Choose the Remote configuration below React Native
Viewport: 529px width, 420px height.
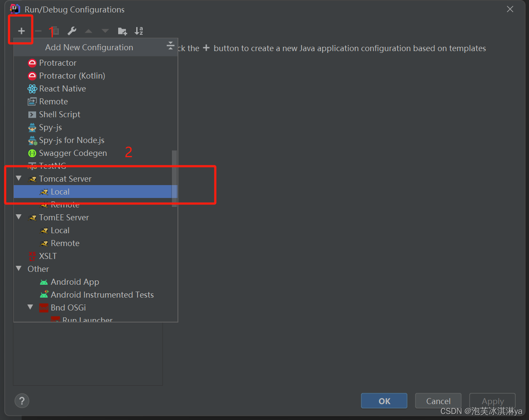tap(95, 101)
